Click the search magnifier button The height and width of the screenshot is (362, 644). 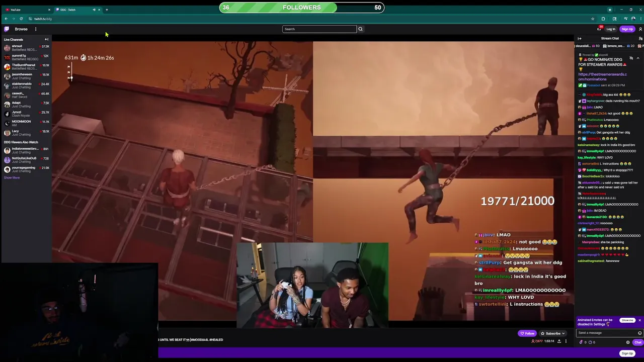click(x=360, y=29)
